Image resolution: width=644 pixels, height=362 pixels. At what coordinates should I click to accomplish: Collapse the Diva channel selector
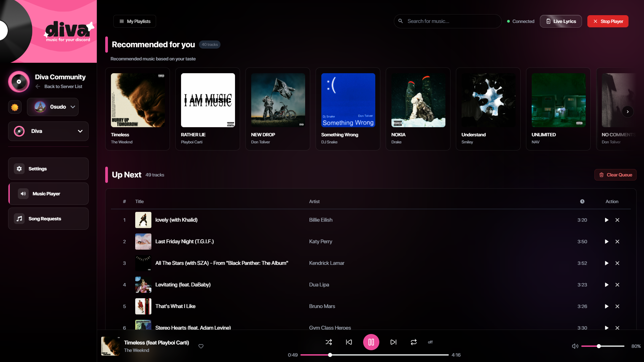[x=80, y=131]
